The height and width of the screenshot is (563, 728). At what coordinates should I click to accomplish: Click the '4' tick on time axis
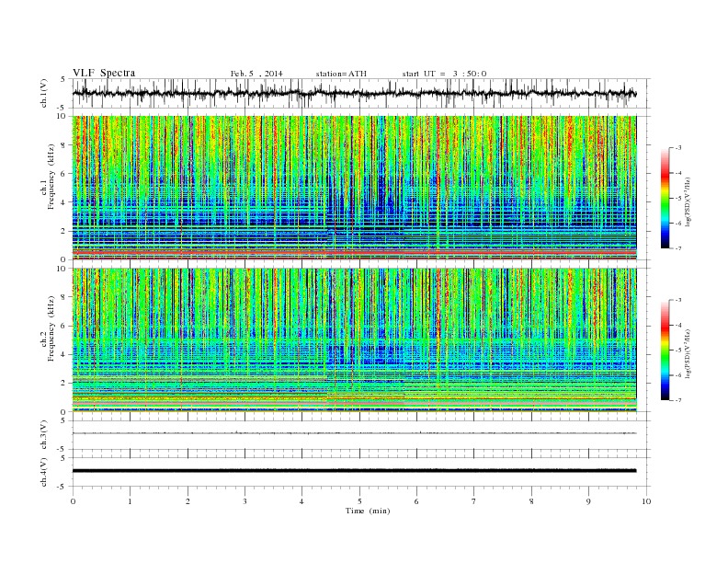301,501
